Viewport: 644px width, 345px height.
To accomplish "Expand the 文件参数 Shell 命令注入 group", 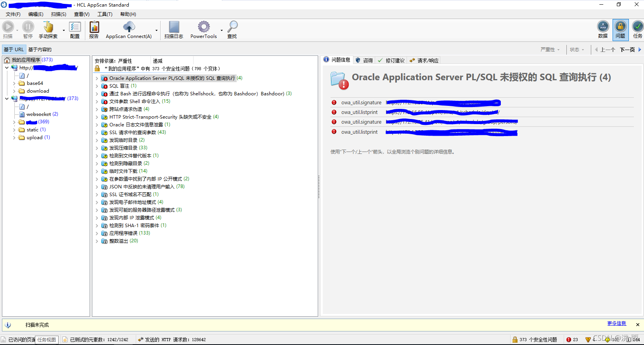I will pyautogui.click(x=97, y=102).
